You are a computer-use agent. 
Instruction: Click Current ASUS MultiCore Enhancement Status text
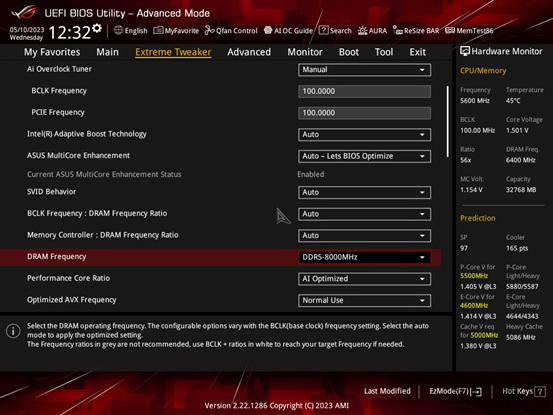tap(104, 175)
